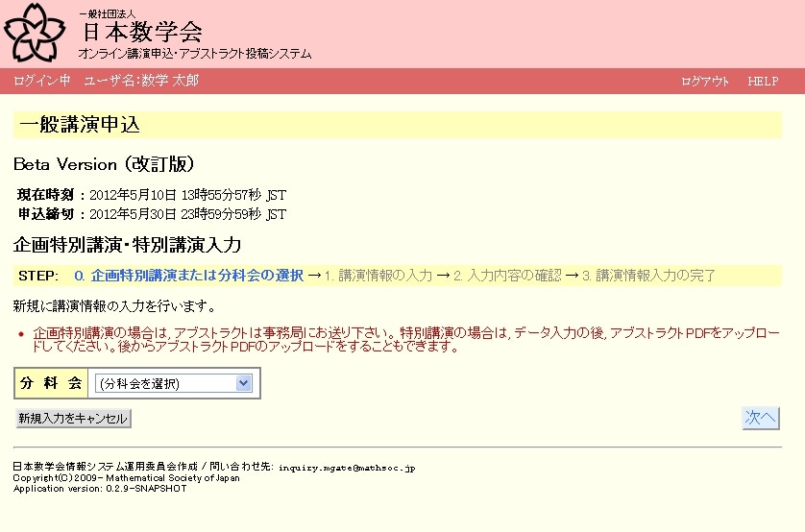This screenshot has height=532, width=805.
Task: Click the ログアウト link
Action: pyautogui.click(x=705, y=82)
